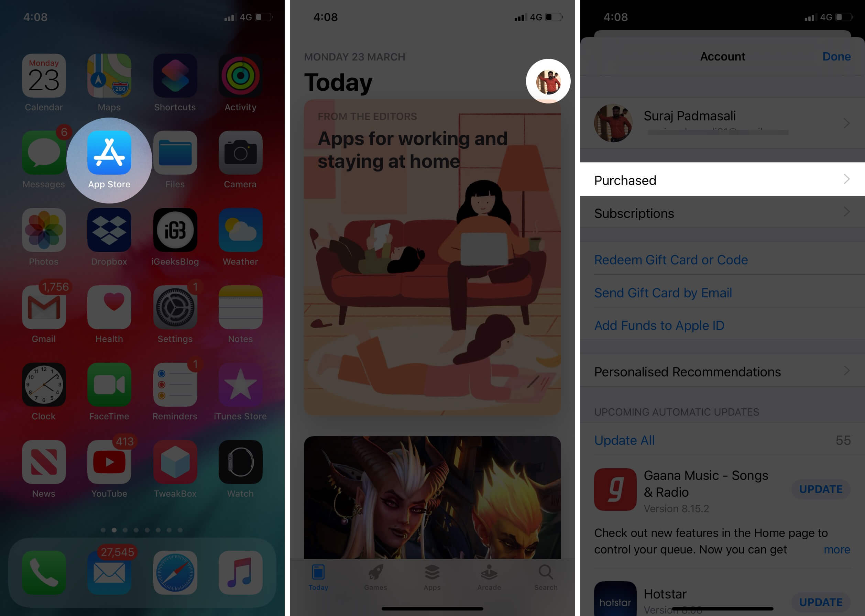Click Update All for 55 apps

click(x=624, y=439)
